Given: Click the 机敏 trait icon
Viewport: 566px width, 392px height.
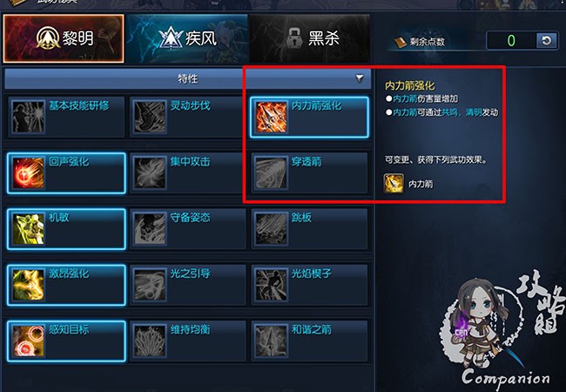Looking at the screenshot, I should (28, 229).
